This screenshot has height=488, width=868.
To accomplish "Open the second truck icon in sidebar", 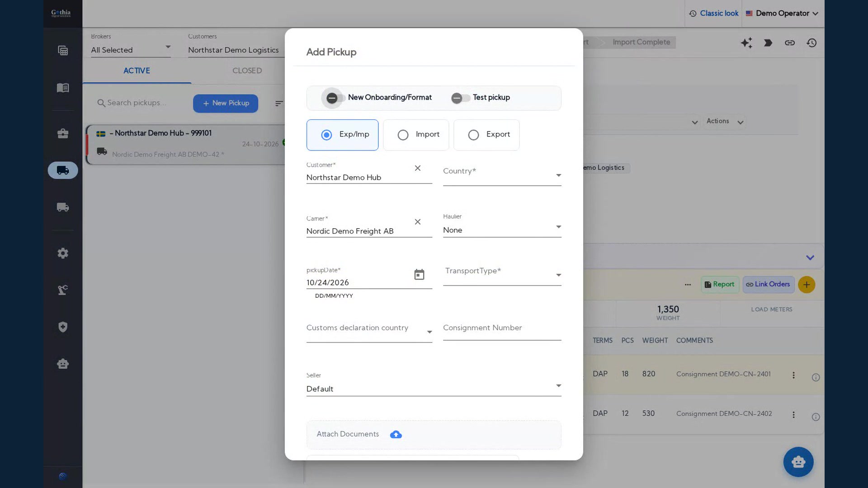I will pos(63,207).
